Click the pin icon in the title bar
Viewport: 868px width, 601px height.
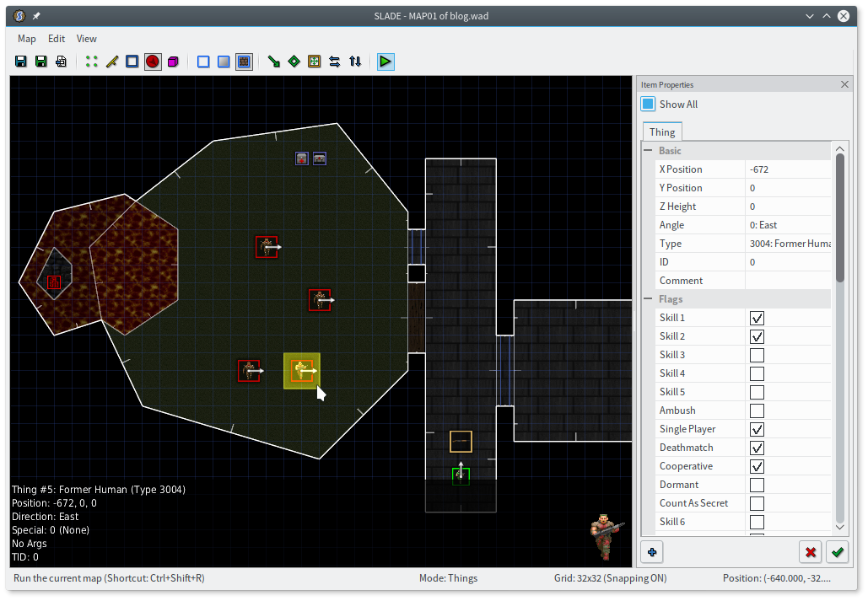pos(36,16)
